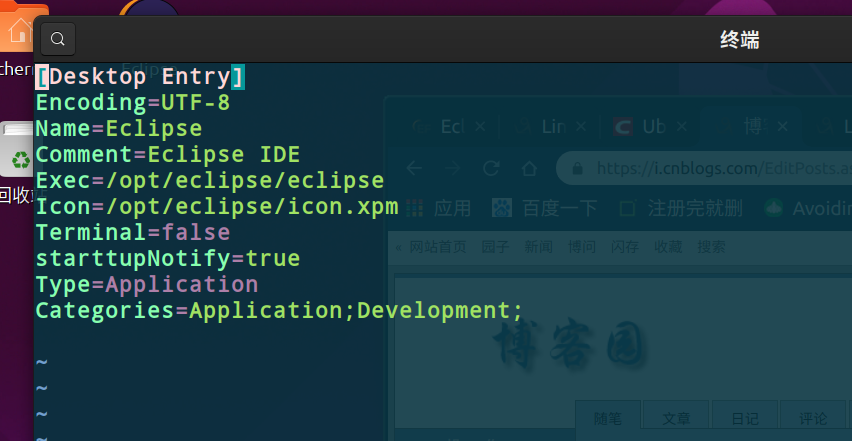Screen dimensions: 852x441
Task: Reload the browser page
Action: point(491,168)
